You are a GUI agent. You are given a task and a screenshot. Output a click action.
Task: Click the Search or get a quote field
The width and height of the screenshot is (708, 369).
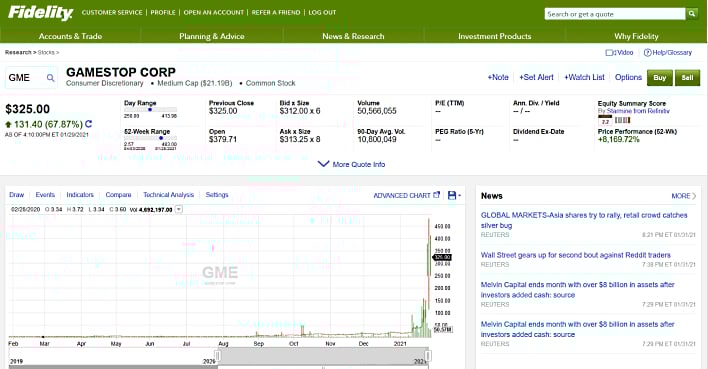(615, 14)
